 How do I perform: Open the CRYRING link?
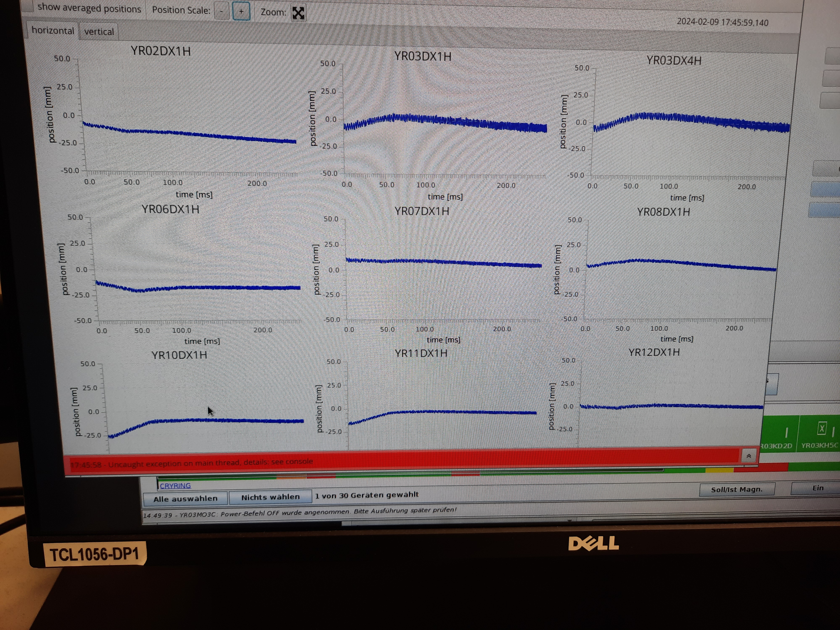(x=175, y=486)
